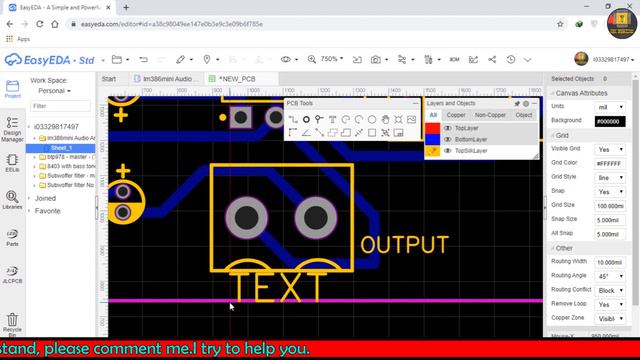Select the Protractor angle tool in PCB Tools

pos(306,133)
